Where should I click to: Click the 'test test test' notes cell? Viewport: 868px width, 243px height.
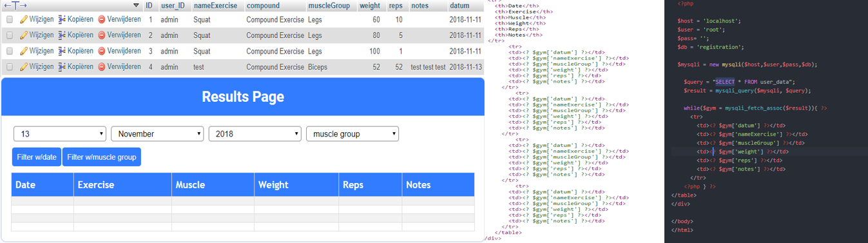[428, 67]
